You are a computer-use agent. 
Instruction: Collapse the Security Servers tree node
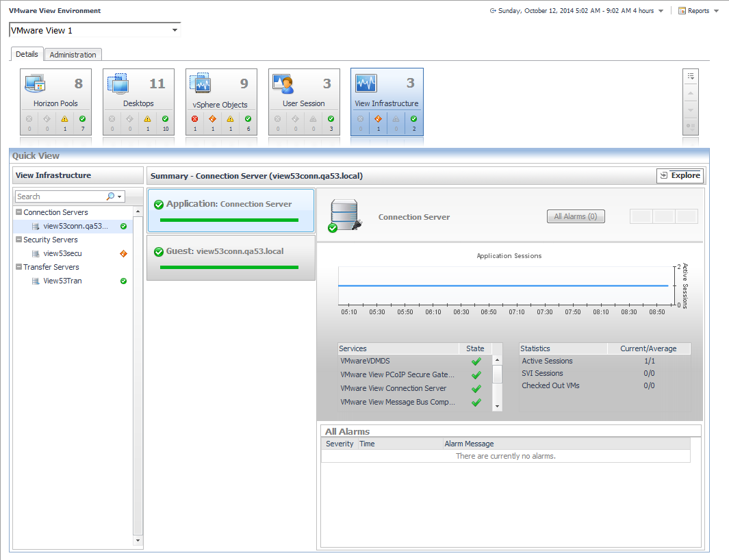click(x=19, y=240)
